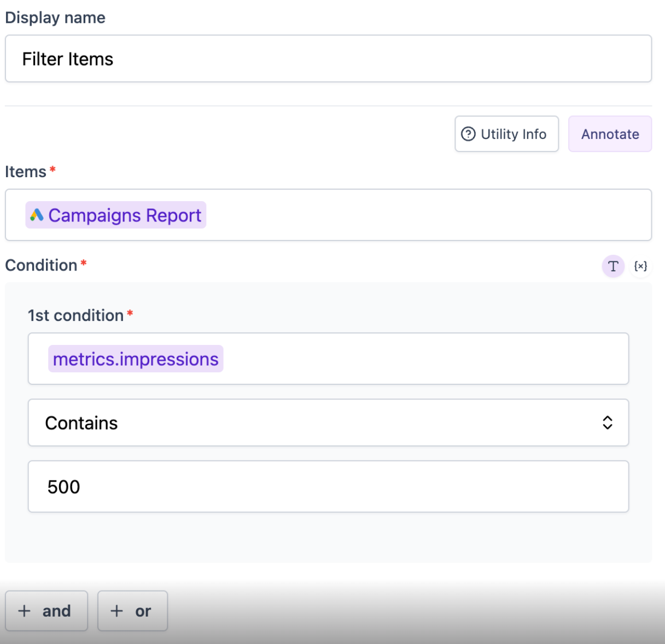Select the metrics.impressions variable chip
The width and height of the screenshot is (665, 644).
(136, 359)
